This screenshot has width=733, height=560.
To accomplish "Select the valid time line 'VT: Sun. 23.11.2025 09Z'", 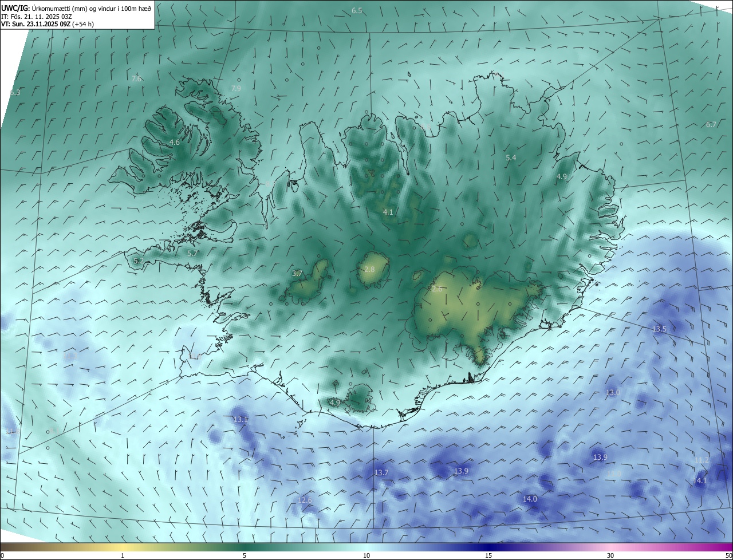I will click(36, 24).
